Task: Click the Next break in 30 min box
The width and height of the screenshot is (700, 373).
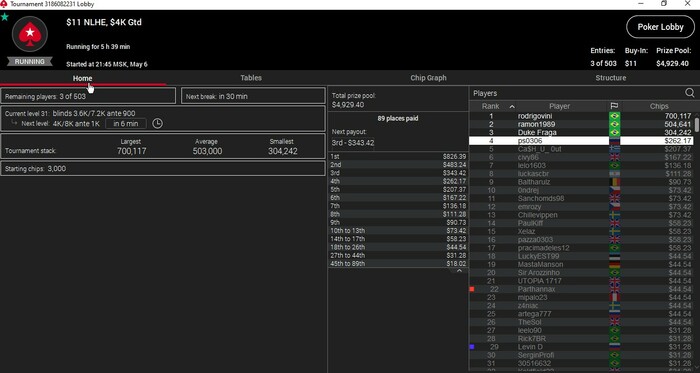Action: [x=253, y=96]
